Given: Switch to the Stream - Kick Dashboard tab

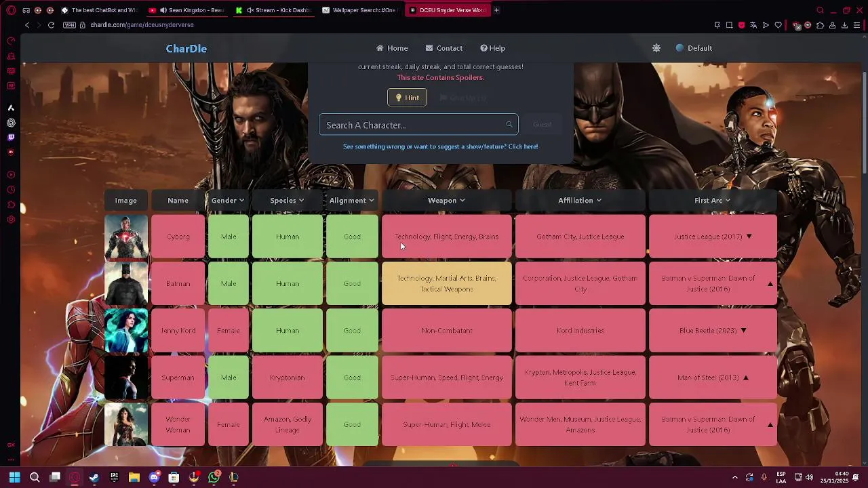Looking at the screenshot, I should point(273,10).
